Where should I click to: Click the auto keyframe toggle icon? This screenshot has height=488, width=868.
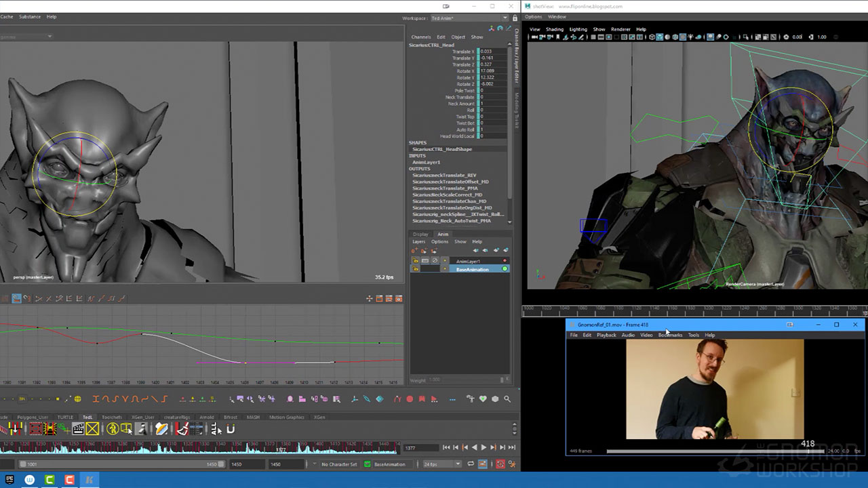[x=500, y=464]
